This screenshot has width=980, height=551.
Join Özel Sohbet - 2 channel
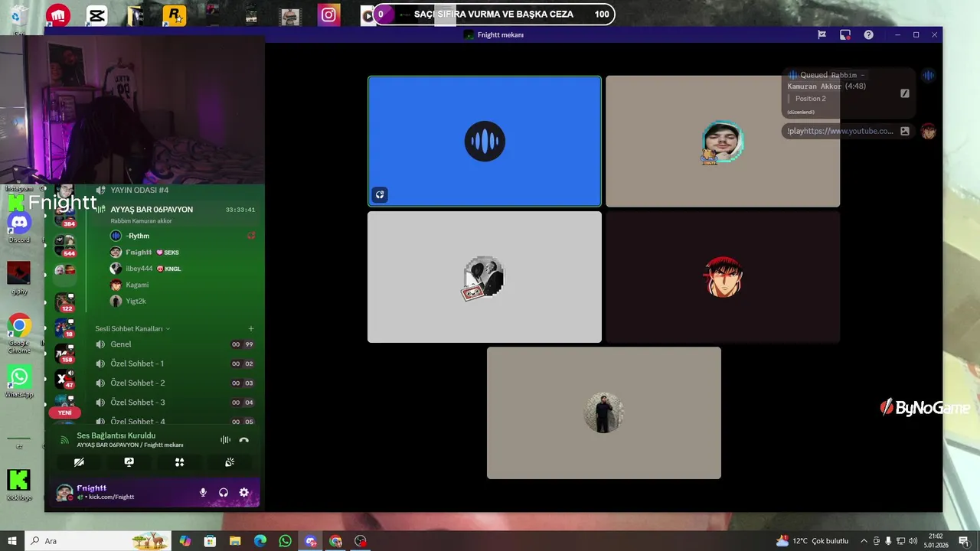[x=175, y=383]
